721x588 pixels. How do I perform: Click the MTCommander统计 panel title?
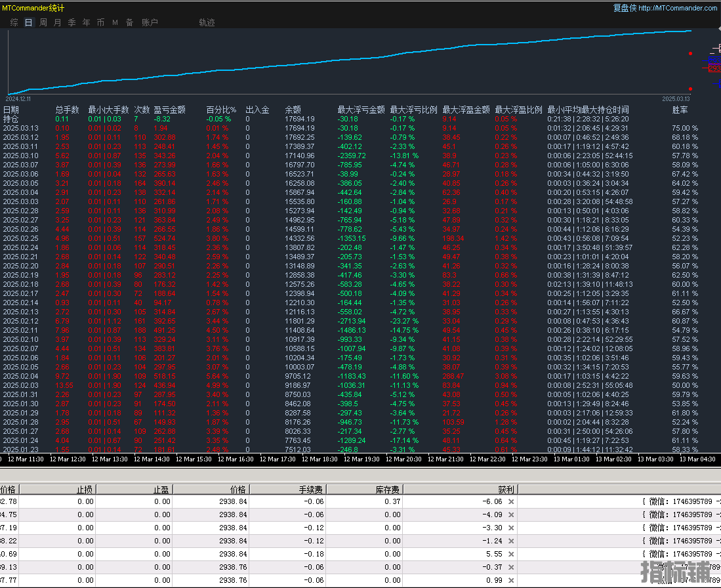[33, 8]
